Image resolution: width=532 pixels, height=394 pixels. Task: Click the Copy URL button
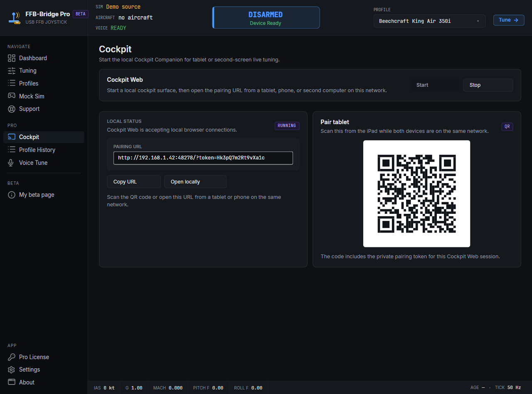pyautogui.click(x=134, y=182)
